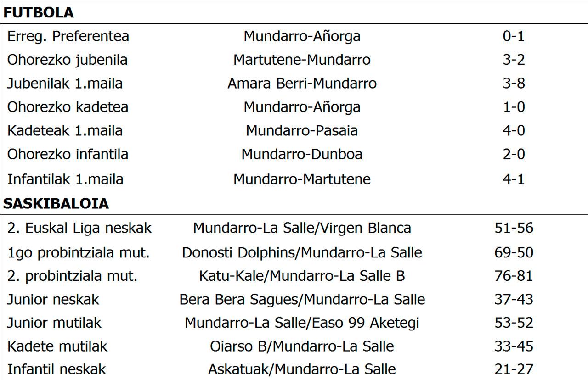Click the 53-52 score

click(x=514, y=323)
